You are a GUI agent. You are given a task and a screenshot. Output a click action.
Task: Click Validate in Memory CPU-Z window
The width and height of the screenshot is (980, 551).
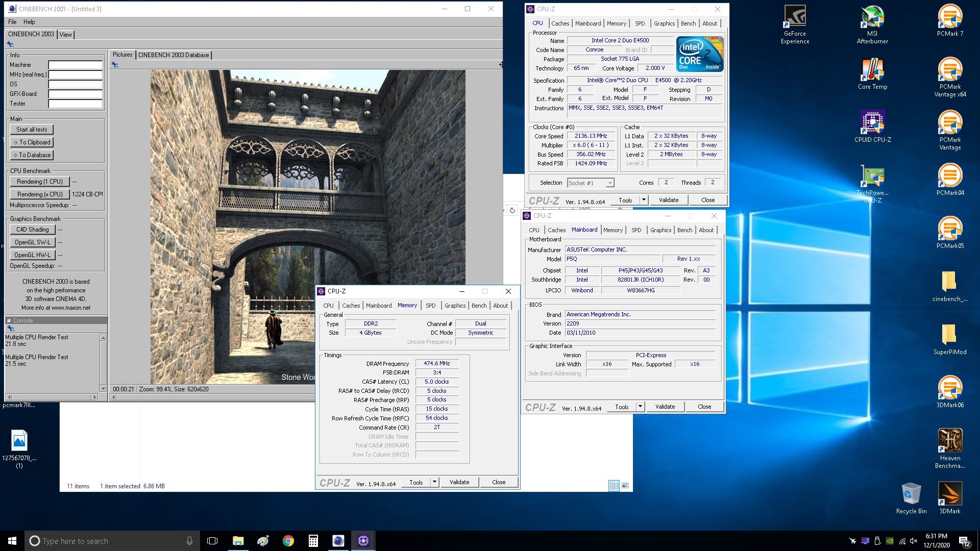pyautogui.click(x=459, y=482)
